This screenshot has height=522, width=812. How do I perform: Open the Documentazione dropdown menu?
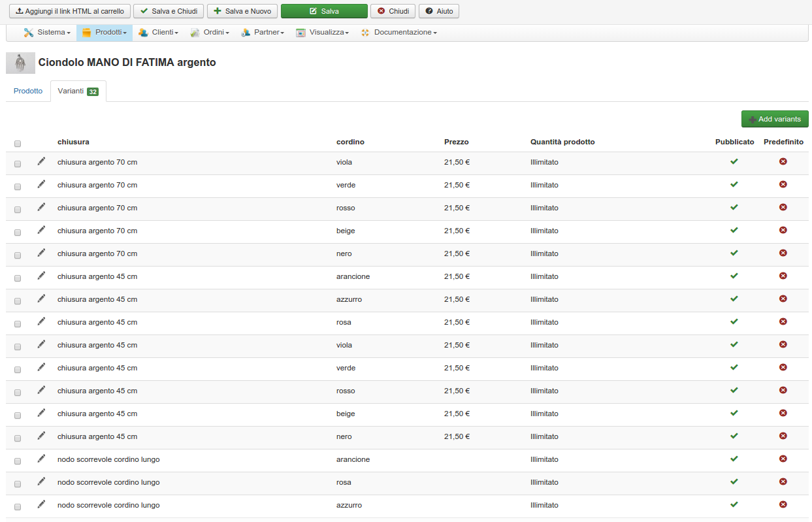coord(398,33)
